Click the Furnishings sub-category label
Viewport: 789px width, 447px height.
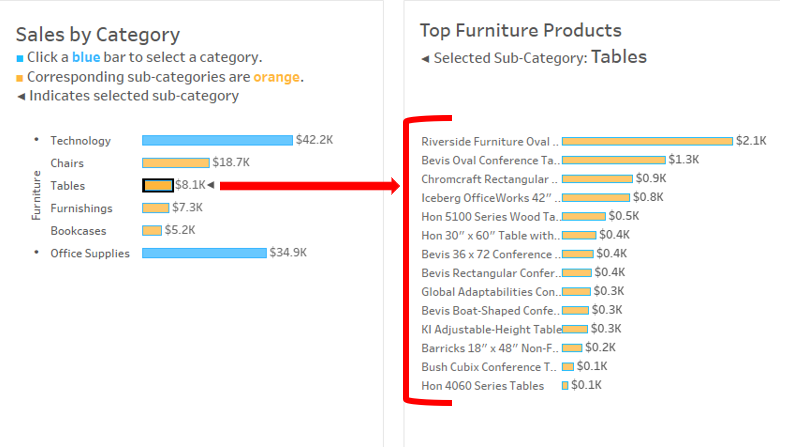pos(81,208)
